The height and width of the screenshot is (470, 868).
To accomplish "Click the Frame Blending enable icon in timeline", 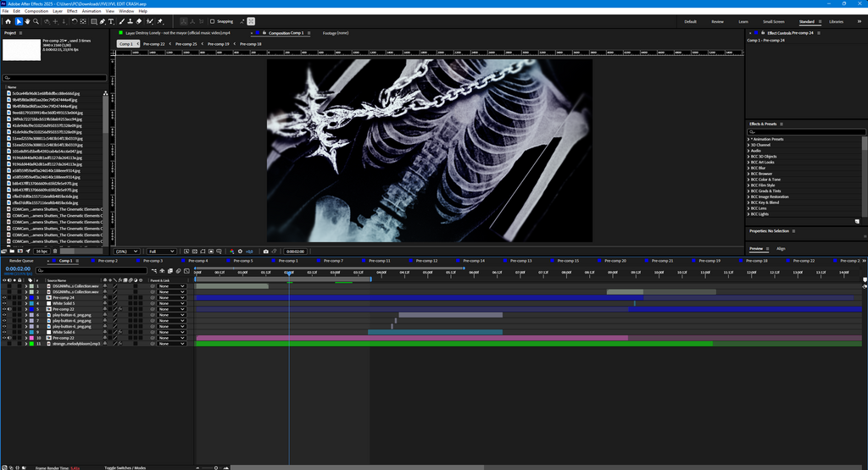I will click(170, 271).
